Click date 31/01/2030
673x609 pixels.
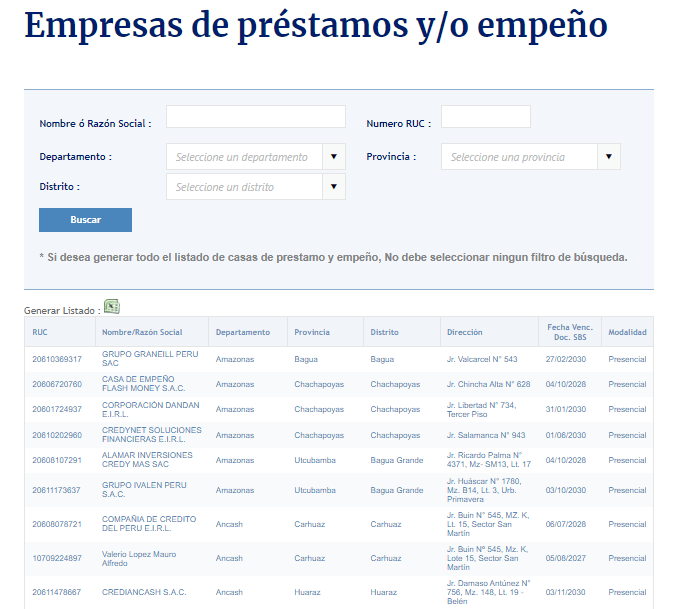[x=566, y=409]
